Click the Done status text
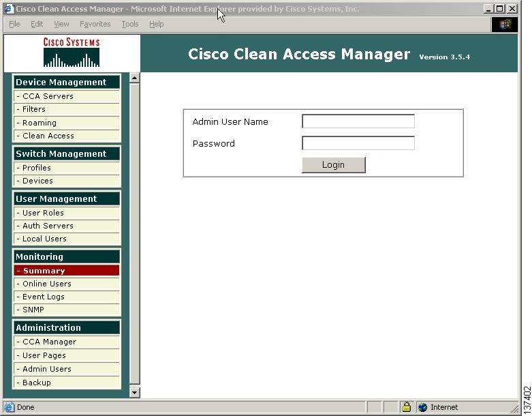The width and height of the screenshot is (532, 416). [26, 407]
